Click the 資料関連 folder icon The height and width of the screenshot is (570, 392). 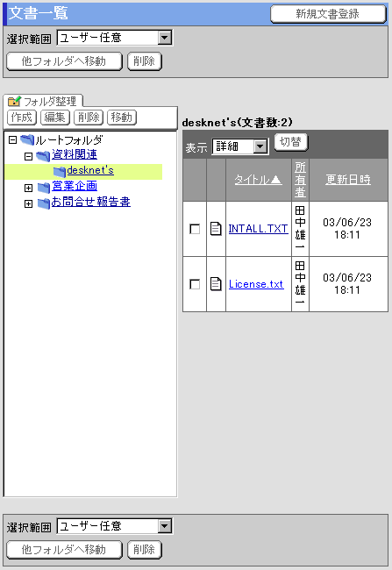point(43,156)
